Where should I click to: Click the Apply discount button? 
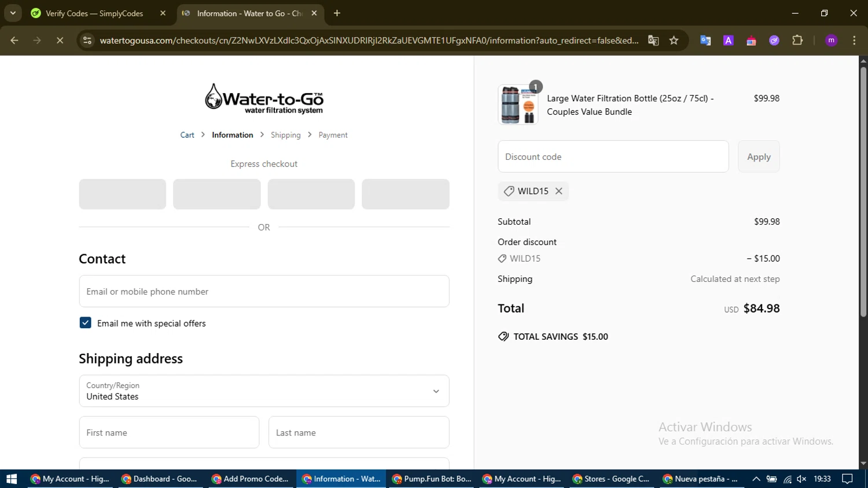759,156
